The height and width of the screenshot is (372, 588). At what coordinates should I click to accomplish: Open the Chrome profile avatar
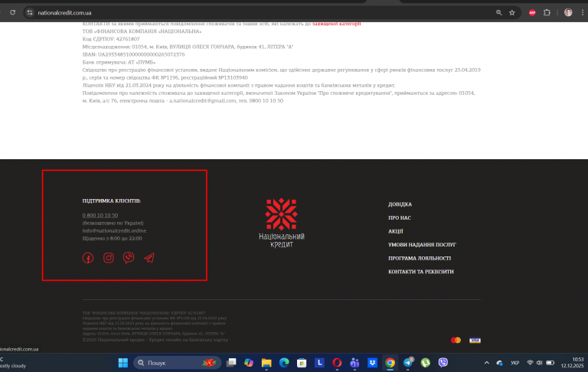pos(568,13)
